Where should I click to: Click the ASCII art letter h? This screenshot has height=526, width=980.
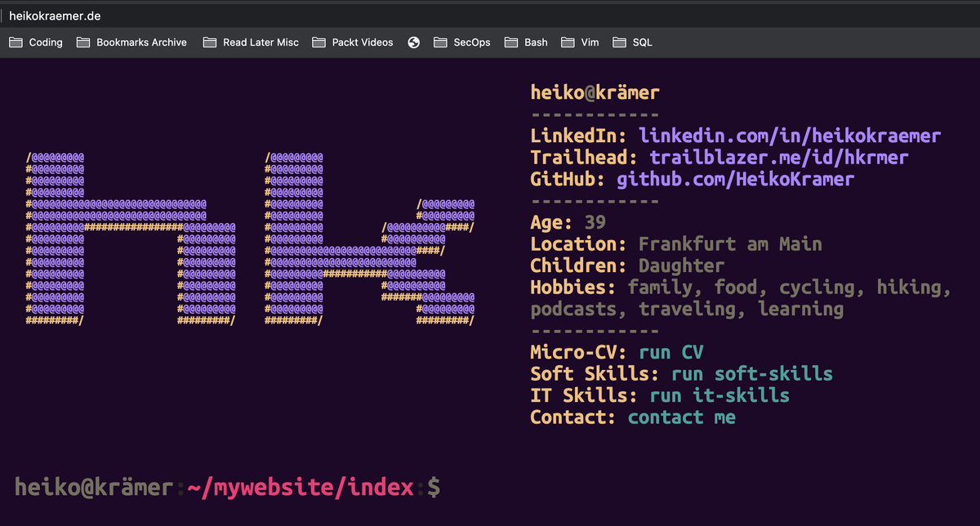click(131, 238)
